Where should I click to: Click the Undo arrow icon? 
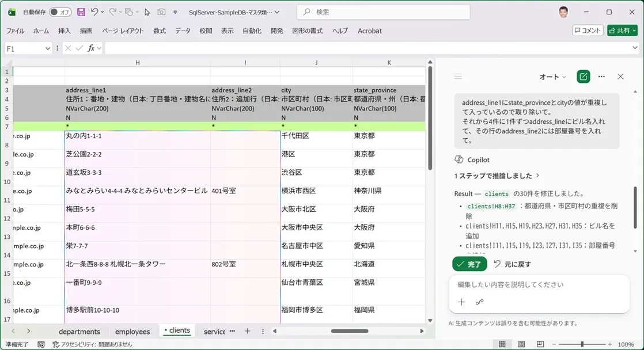pos(94,12)
